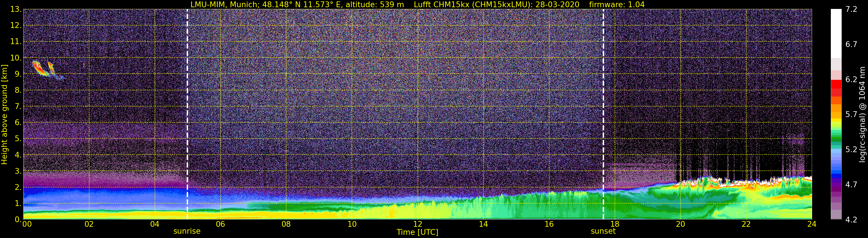Click time-axis tick label "04"
Image resolution: width=868 pixels, height=238 pixels.
pos(155,224)
